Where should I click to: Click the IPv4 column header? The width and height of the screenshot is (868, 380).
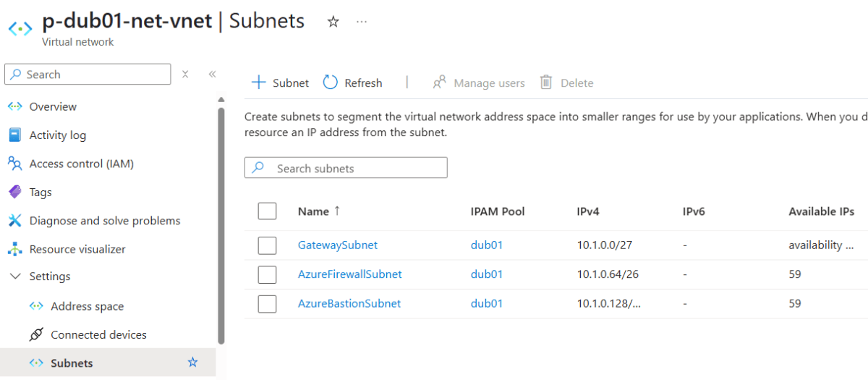pyautogui.click(x=588, y=211)
